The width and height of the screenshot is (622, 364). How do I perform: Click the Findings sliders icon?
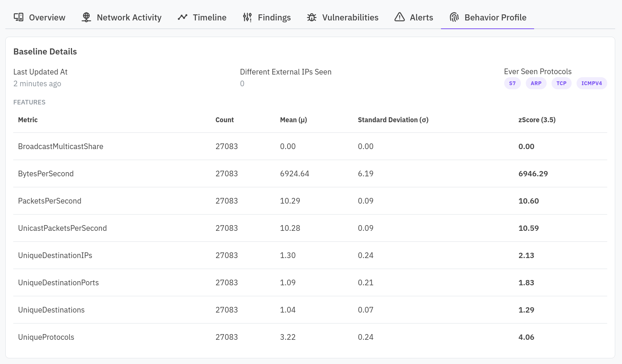pos(247,17)
